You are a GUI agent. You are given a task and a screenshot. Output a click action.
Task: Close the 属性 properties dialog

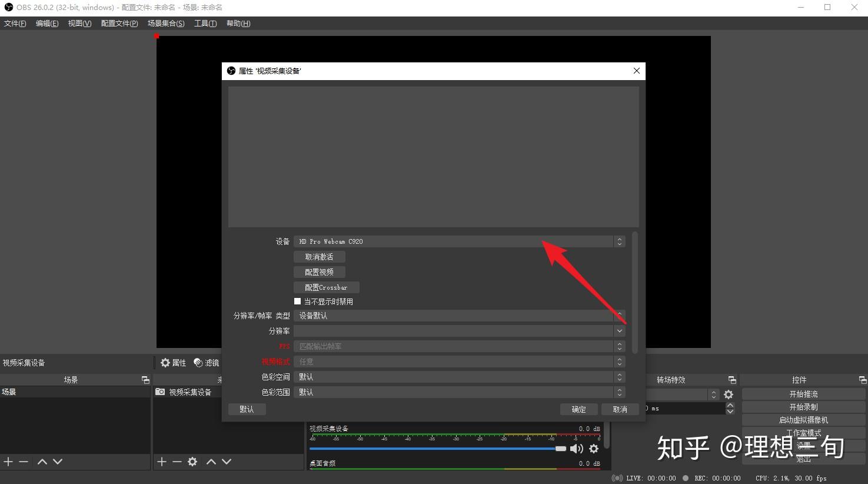point(636,71)
